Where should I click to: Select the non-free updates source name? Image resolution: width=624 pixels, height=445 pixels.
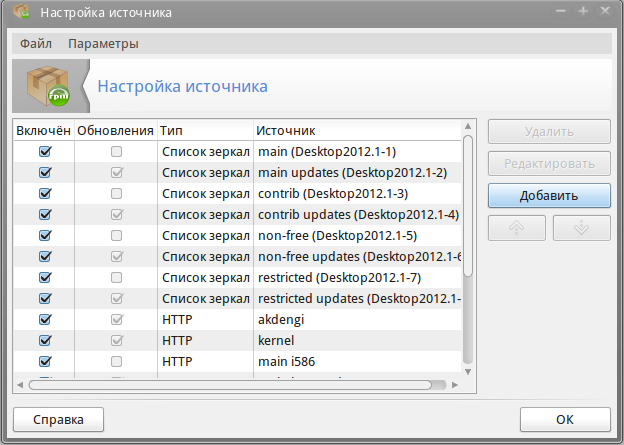359,257
